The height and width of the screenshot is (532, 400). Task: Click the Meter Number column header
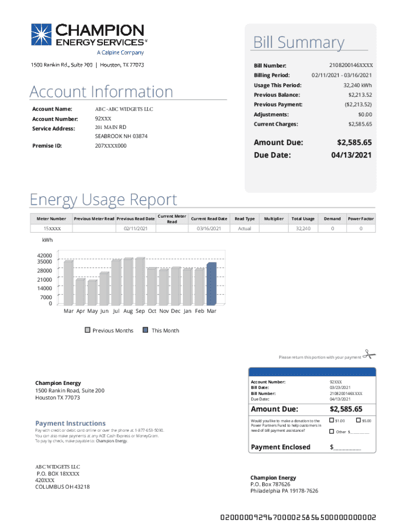point(51,219)
